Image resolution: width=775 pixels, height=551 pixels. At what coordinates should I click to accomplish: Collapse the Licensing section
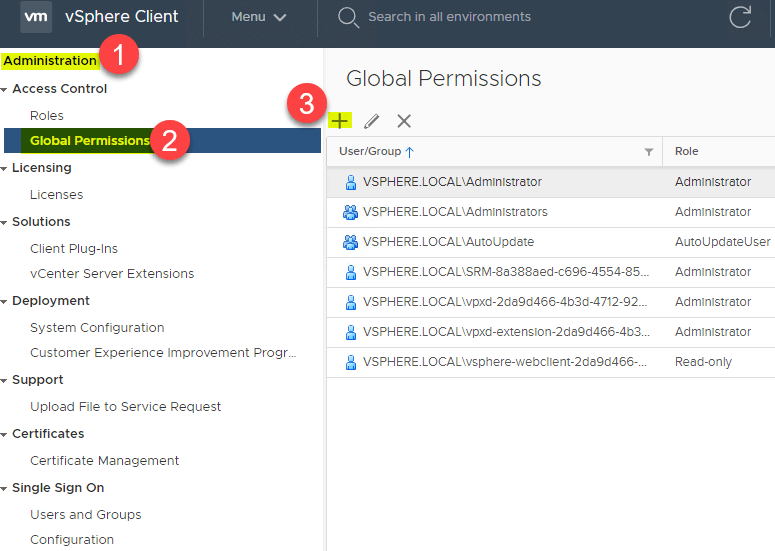pos(4,169)
